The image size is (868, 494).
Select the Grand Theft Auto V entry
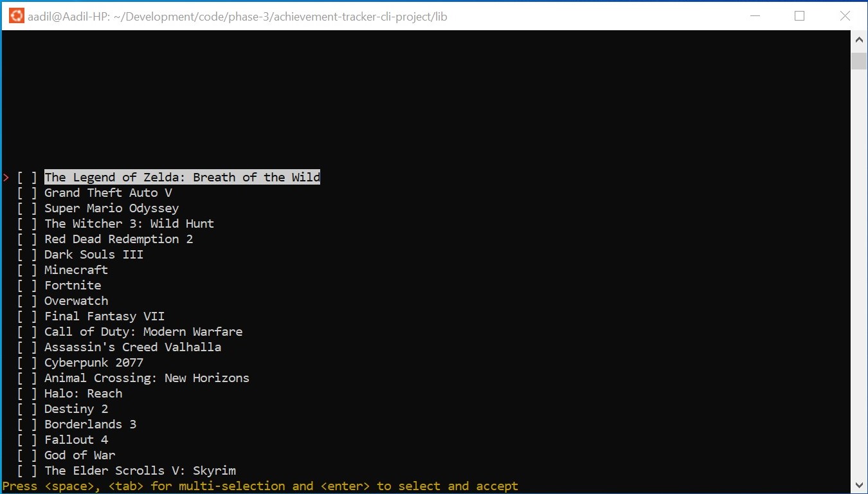click(x=108, y=193)
